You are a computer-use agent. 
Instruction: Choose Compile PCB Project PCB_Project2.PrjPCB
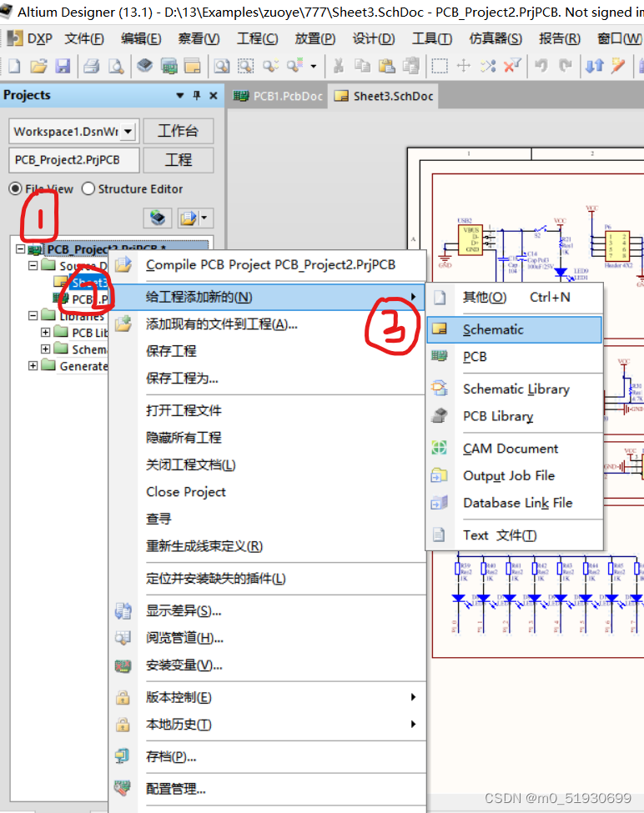coord(268,265)
